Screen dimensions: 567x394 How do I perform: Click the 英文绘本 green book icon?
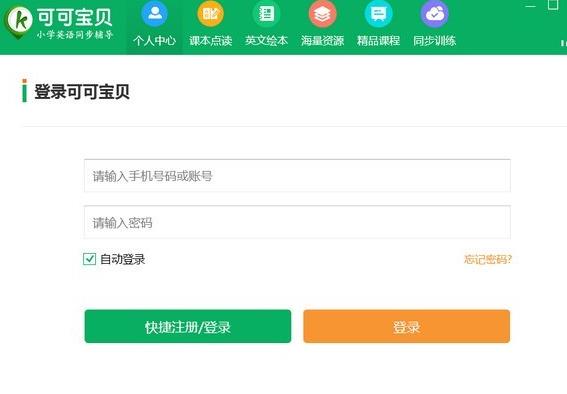point(266,14)
